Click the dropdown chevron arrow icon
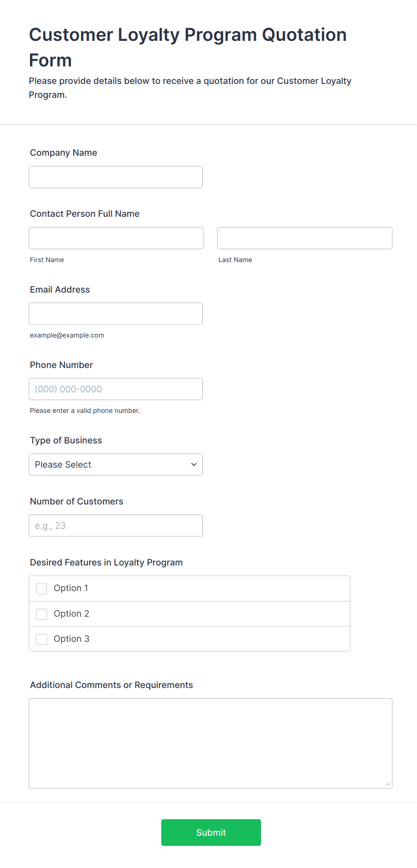Screen dimensions: 417x868 pos(194,465)
